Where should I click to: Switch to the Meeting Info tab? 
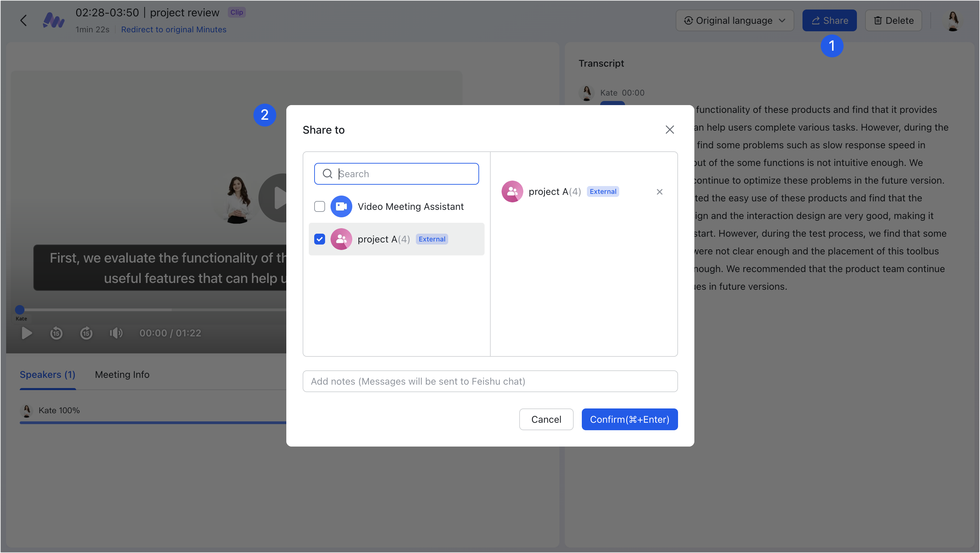pos(122,375)
